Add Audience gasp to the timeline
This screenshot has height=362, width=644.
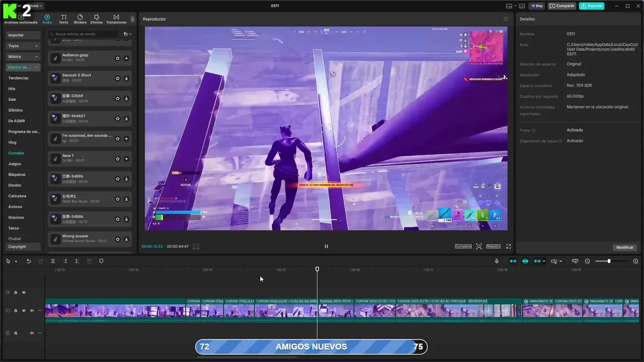click(126, 58)
